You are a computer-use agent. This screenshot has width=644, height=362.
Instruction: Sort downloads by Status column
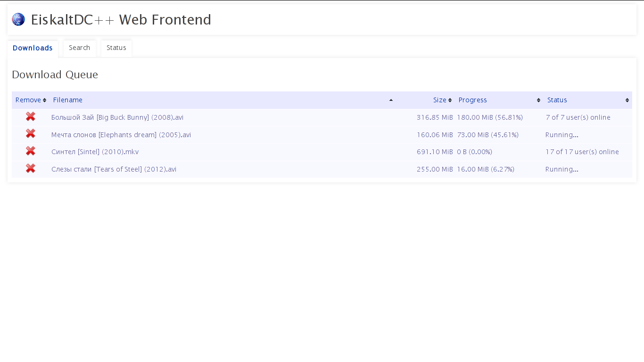pyautogui.click(x=627, y=100)
